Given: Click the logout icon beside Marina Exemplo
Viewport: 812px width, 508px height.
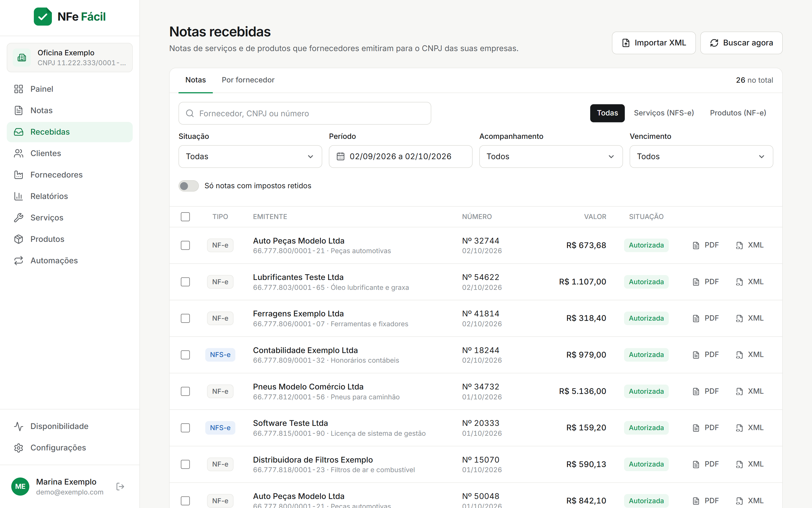Looking at the screenshot, I should 120,487.
